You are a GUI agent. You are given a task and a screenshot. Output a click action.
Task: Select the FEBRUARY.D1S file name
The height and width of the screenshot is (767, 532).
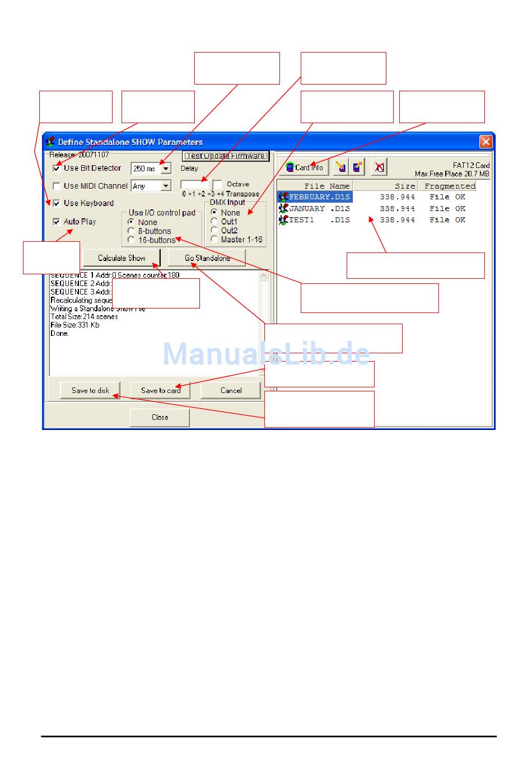320,197
